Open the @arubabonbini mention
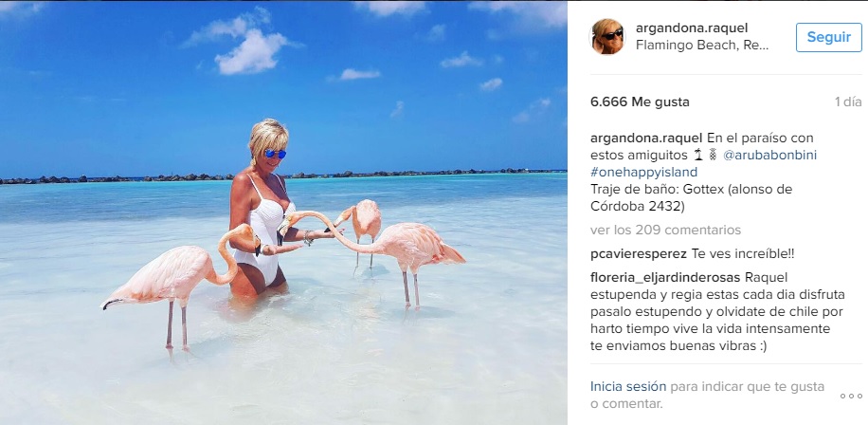This screenshot has width=868, height=425. 770,156
